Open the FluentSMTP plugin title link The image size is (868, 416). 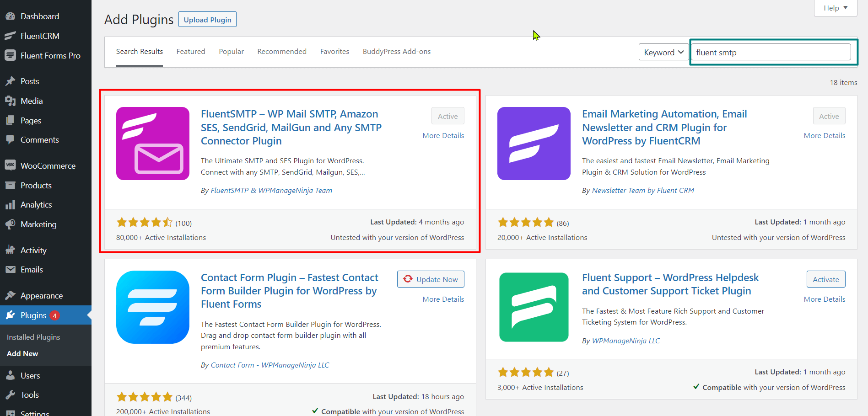point(291,128)
